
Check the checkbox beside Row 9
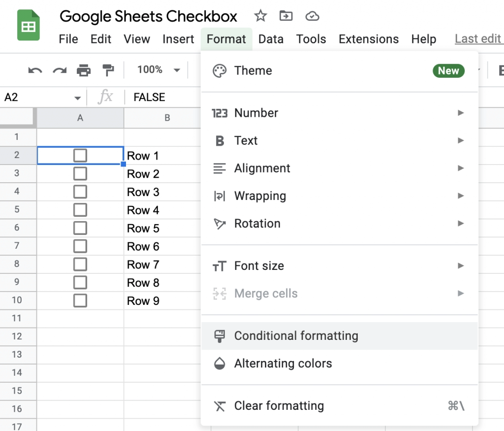click(x=80, y=300)
